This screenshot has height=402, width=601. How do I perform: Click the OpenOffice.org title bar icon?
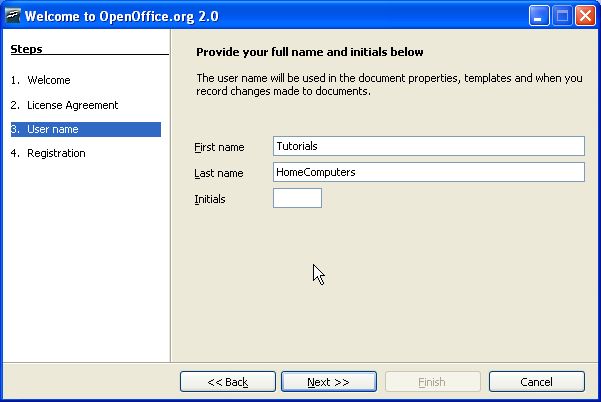click(x=13, y=16)
